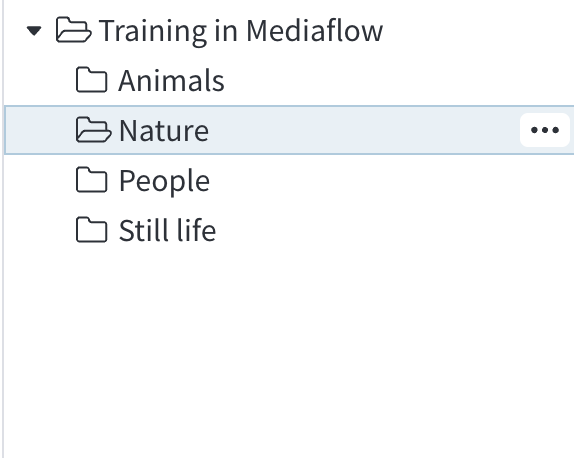Click blank space beside Training in Mediaflow title

point(476,31)
